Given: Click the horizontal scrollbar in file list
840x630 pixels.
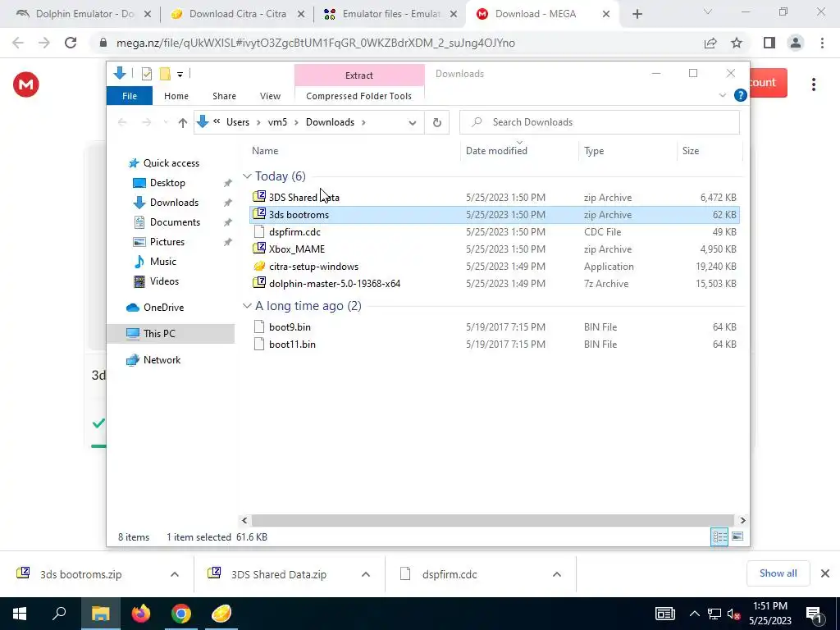Looking at the screenshot, I should [x=492, y=520].
